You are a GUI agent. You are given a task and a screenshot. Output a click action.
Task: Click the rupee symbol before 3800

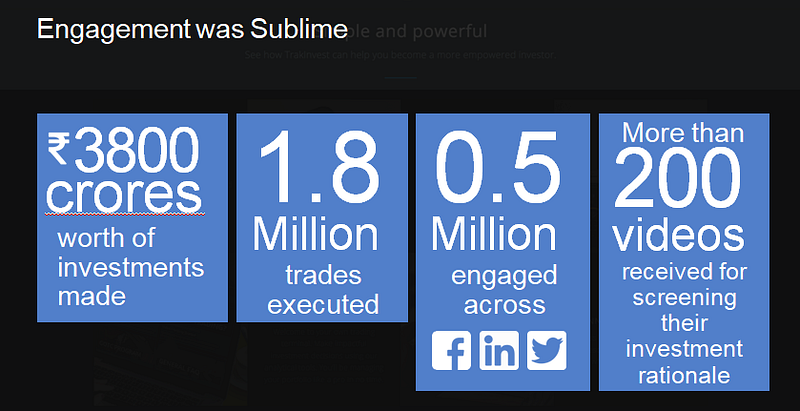58,148
